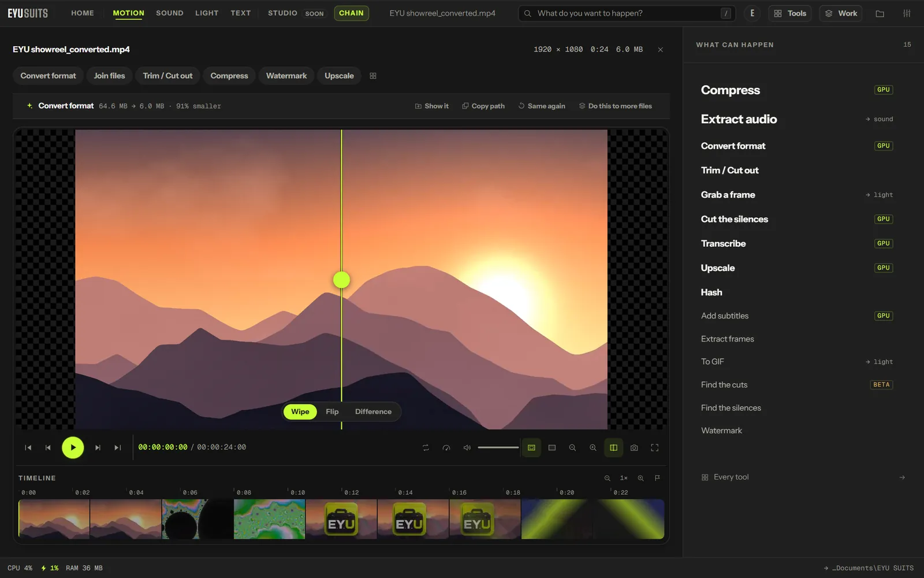Viewport: 924px width, 578px height.
Task: Go to the HOME tab
Action: click(83, 13)
